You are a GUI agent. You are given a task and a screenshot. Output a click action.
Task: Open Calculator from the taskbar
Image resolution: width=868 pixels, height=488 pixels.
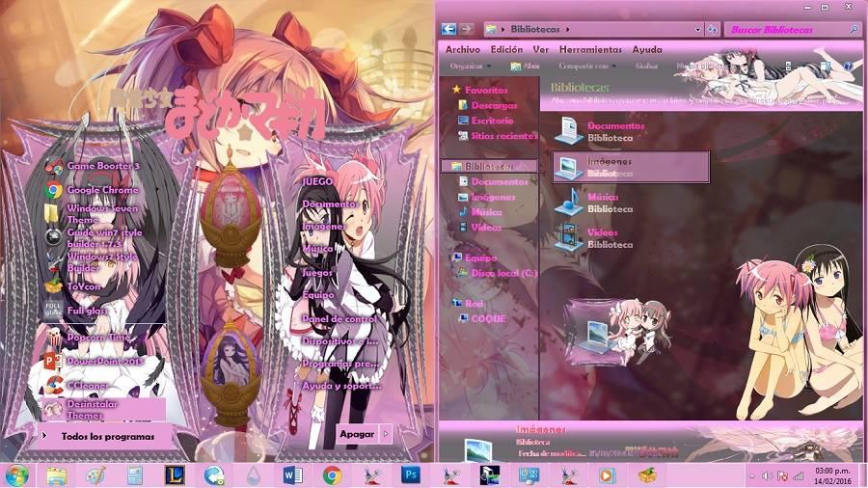[x=135, y=475]
